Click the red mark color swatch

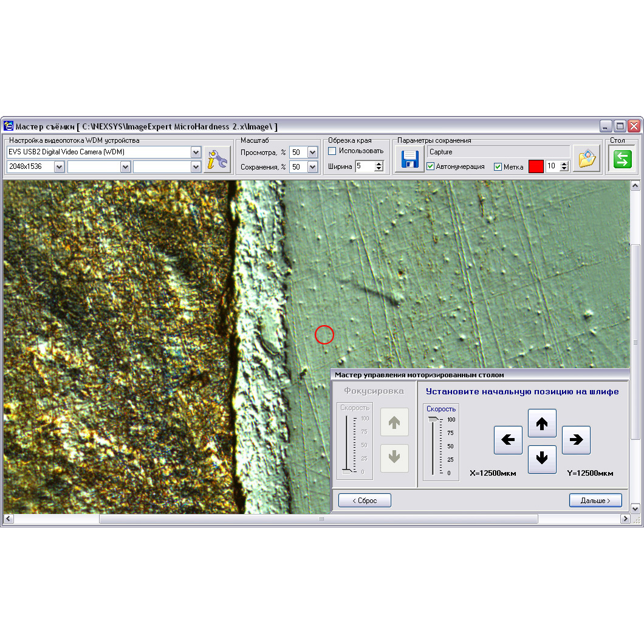536,166
